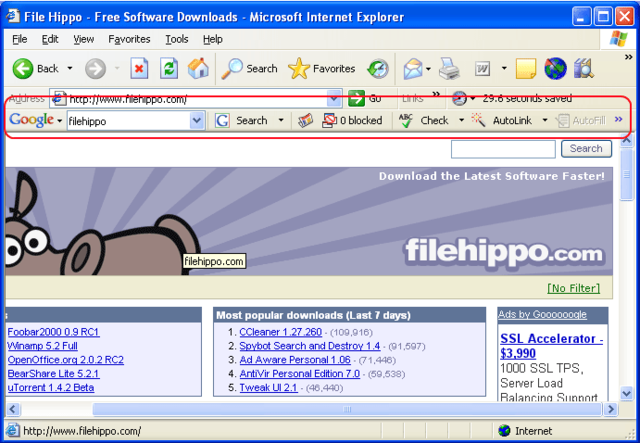
Task: Open the History clock icon
Action: click(x=378, y=69)
